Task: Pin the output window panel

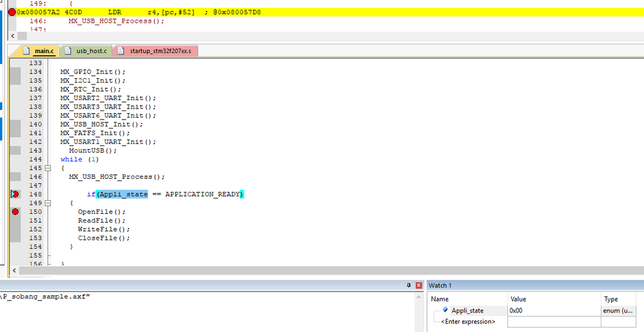Action: pos(408,285)
